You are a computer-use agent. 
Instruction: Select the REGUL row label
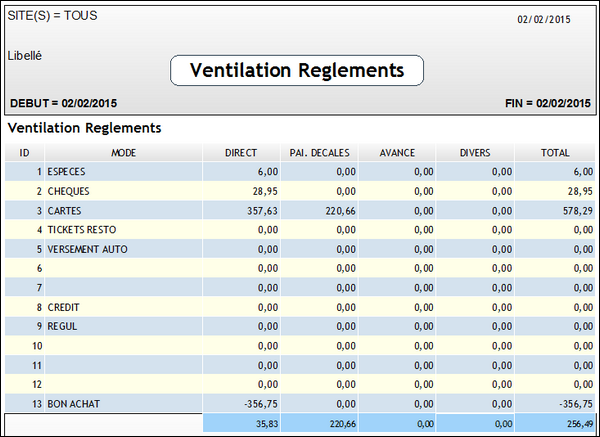tap(63, 326)
